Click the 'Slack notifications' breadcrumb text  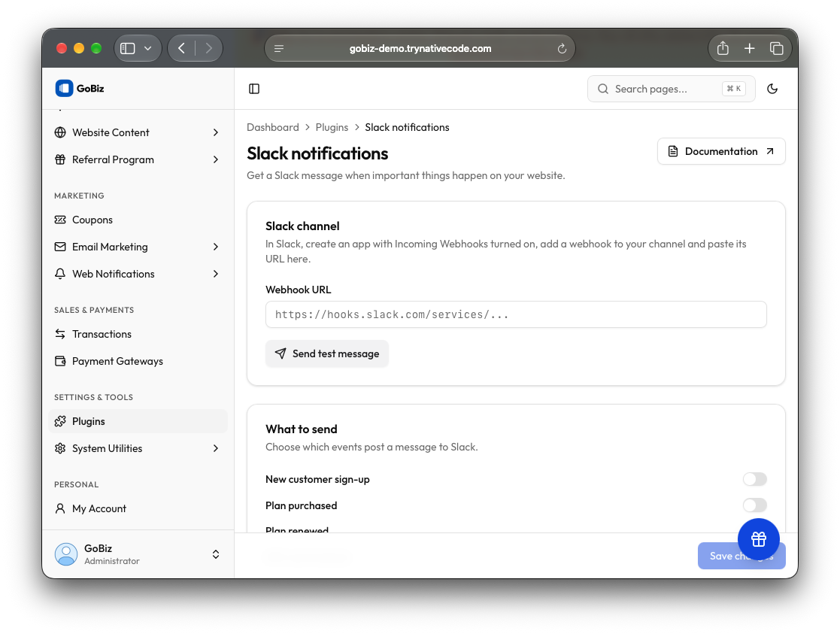click(x=407, y=128)
